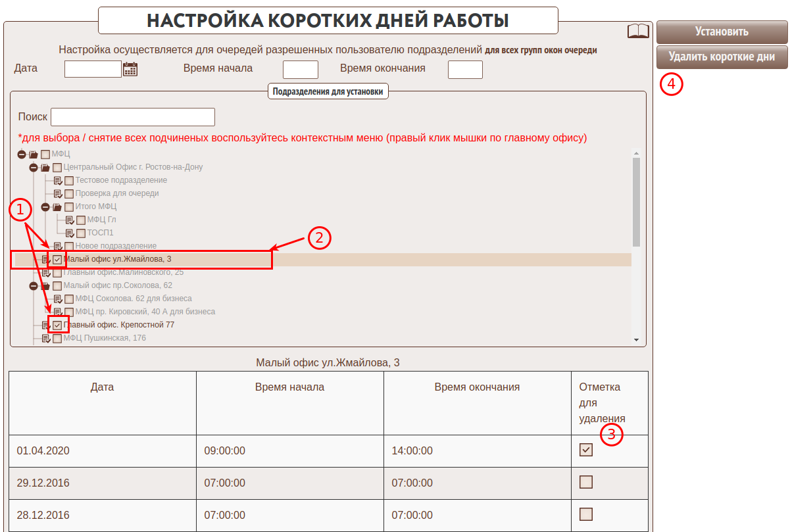Collapse the МФЦ root tree node
790x532 pixels.
click(x=22, y=154)
